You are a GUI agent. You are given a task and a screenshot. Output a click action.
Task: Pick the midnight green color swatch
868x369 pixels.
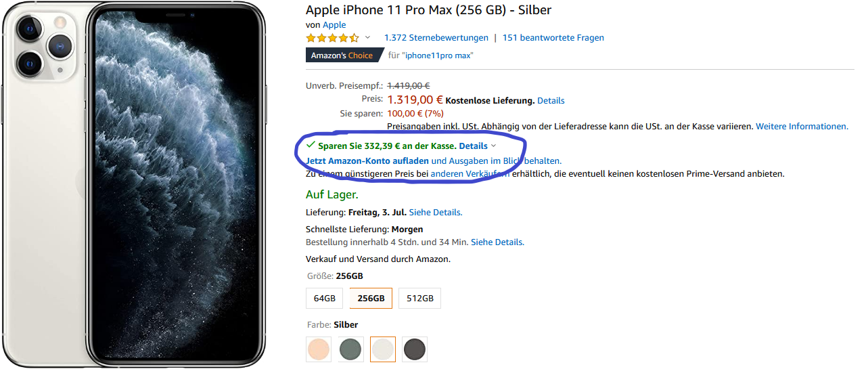click(x=351, y=349)
